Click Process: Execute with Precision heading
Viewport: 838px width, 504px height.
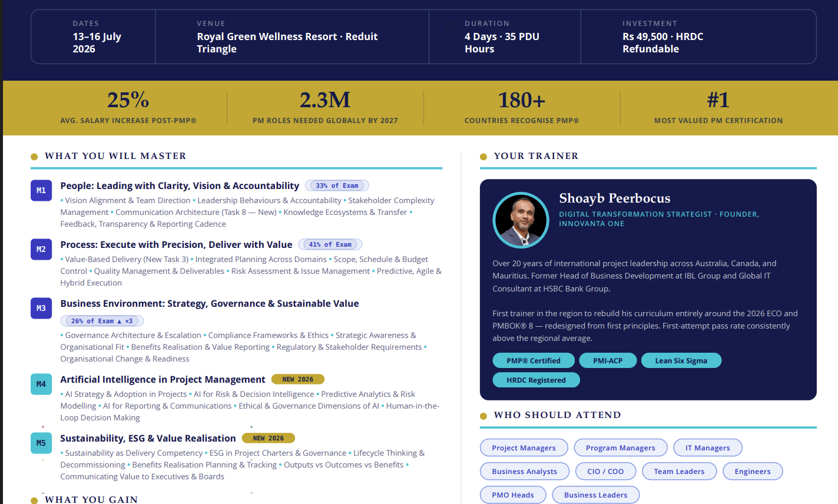coord(176,244)
